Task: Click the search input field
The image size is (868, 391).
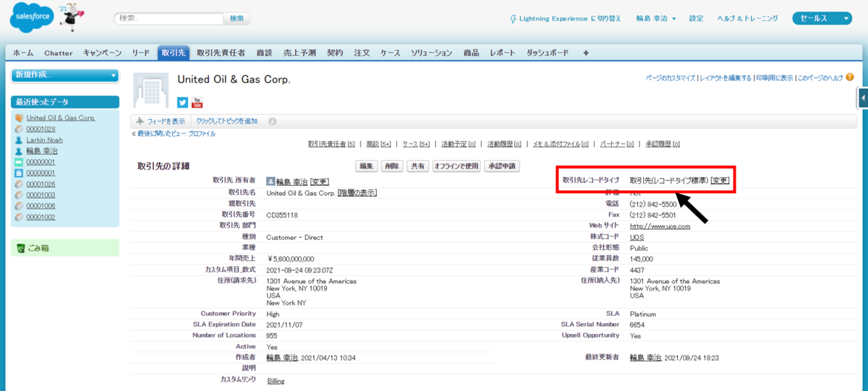Action: 168,19
